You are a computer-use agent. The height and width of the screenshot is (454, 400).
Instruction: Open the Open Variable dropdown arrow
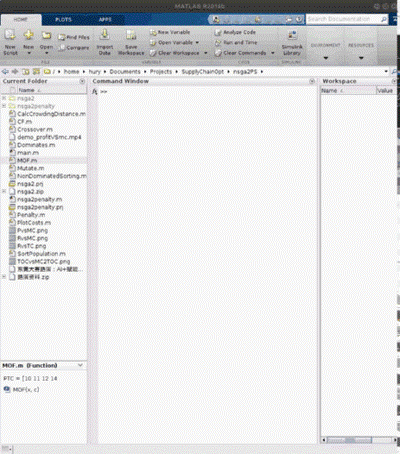click(x=197, y=43)
